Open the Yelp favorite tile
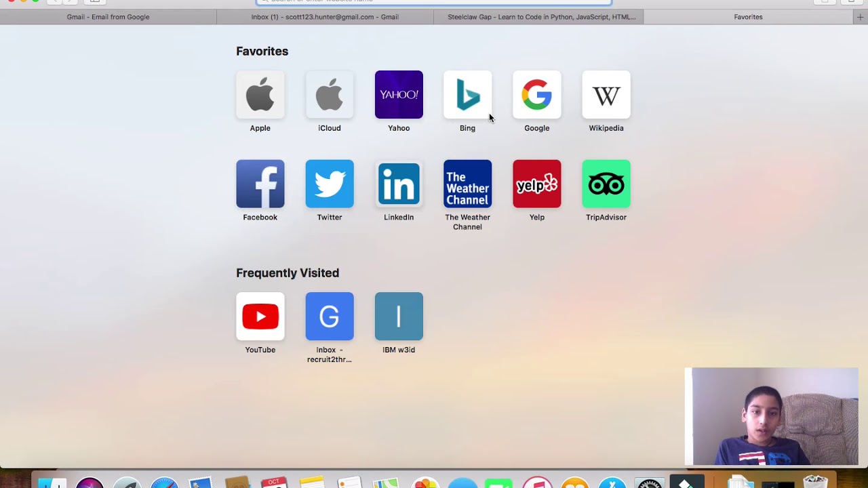The width and height of the screenshot is (868, 488). (x=537, y=184)
